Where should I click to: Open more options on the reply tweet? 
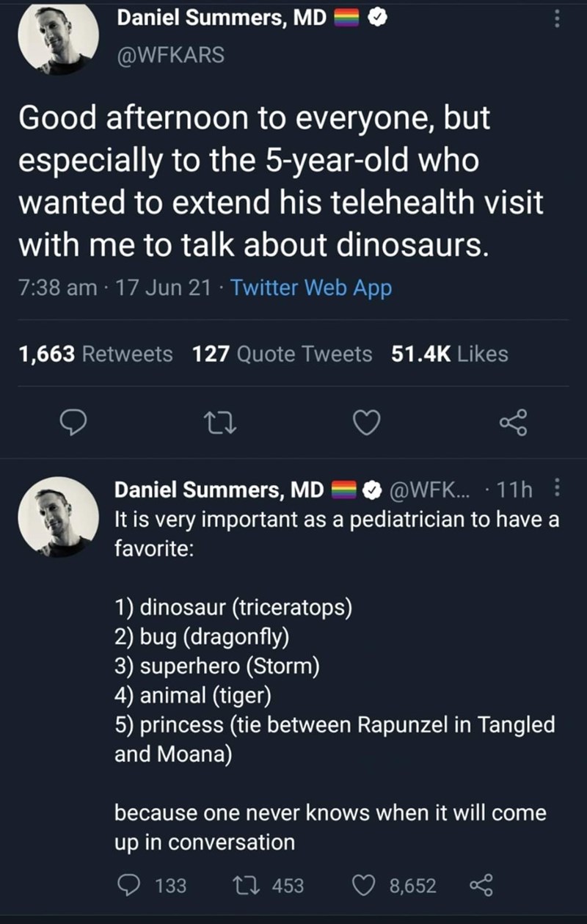(555, 488)
